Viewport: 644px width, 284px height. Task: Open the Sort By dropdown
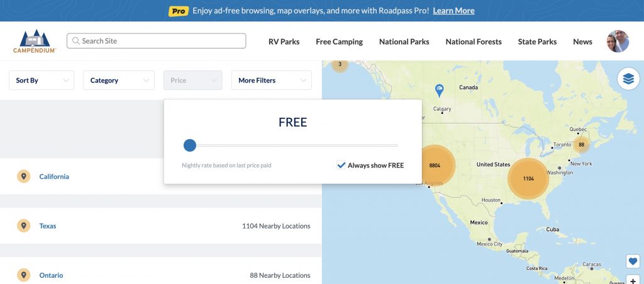click(42, 80)
